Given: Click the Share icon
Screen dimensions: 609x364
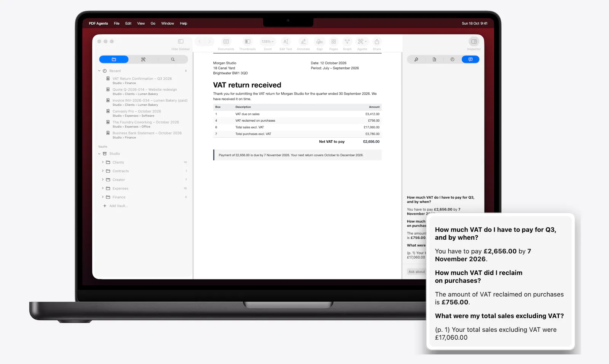Looking at the screenshot, I should click(x=377, y=41).
